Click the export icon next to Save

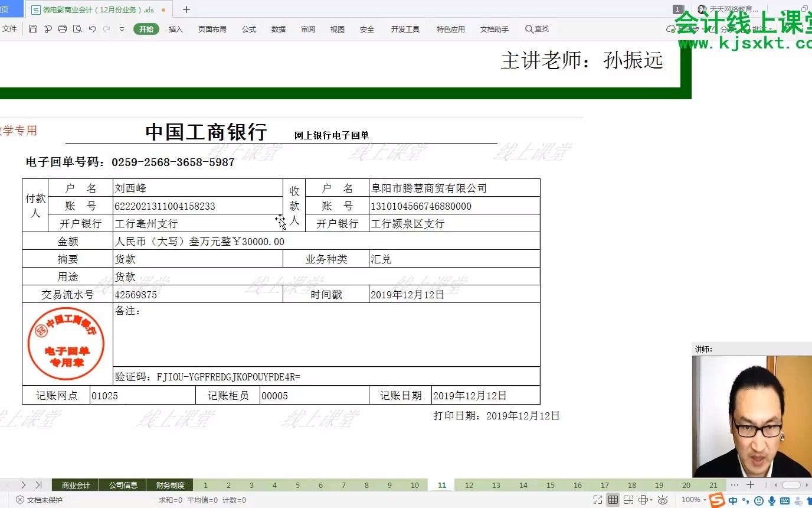point(48,29)
